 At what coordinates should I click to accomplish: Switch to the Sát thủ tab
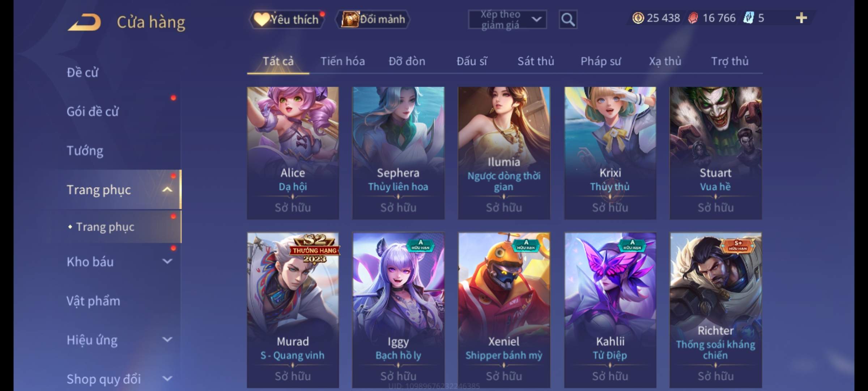point(536,61)
